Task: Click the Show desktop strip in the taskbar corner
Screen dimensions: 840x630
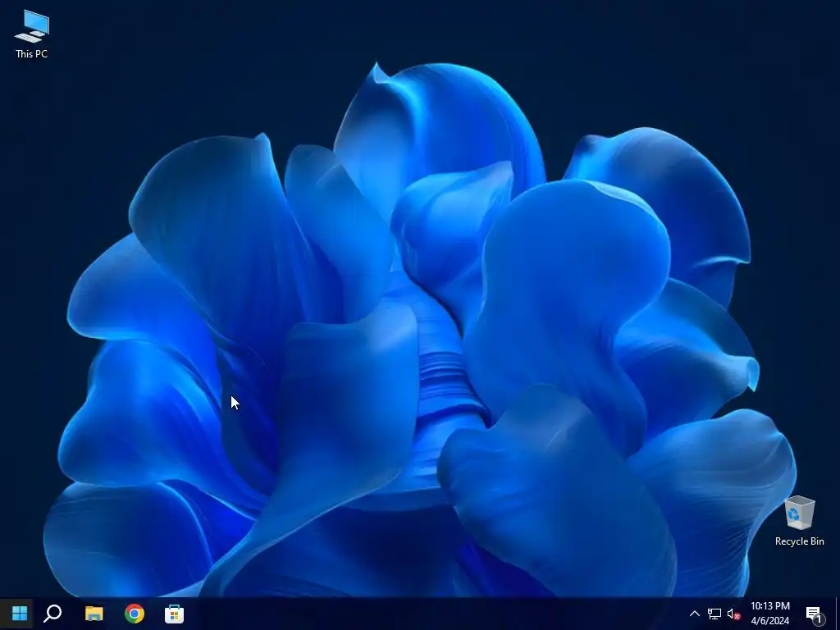Action: [x=838, y=614]
